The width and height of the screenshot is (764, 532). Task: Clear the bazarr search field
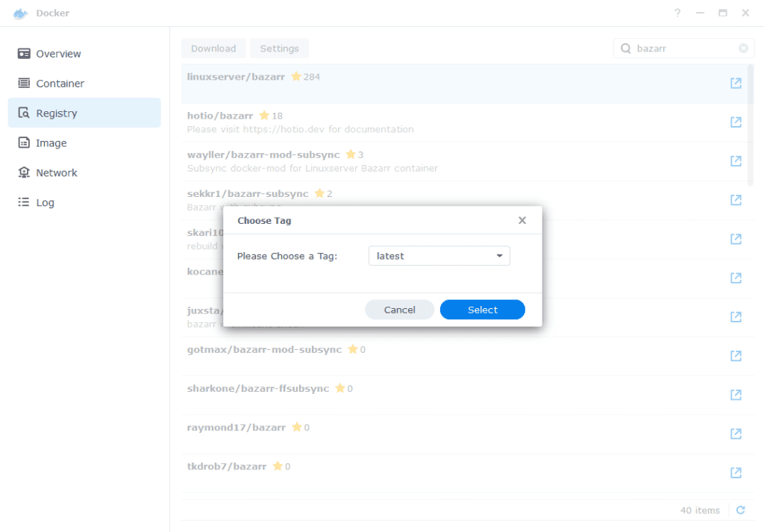743,48
